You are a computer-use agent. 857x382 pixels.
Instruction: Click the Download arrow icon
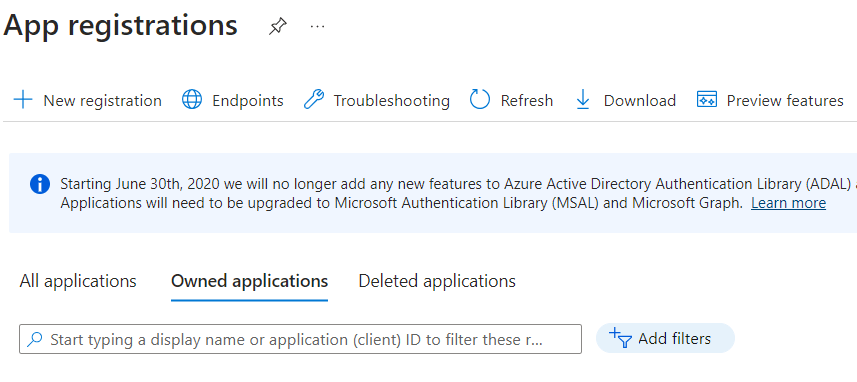(583, 100)
